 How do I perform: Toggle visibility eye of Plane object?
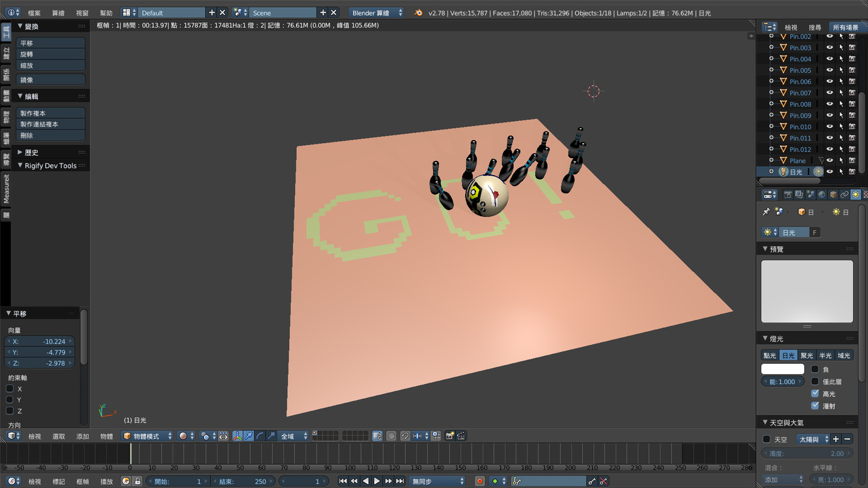click(830, 161)
